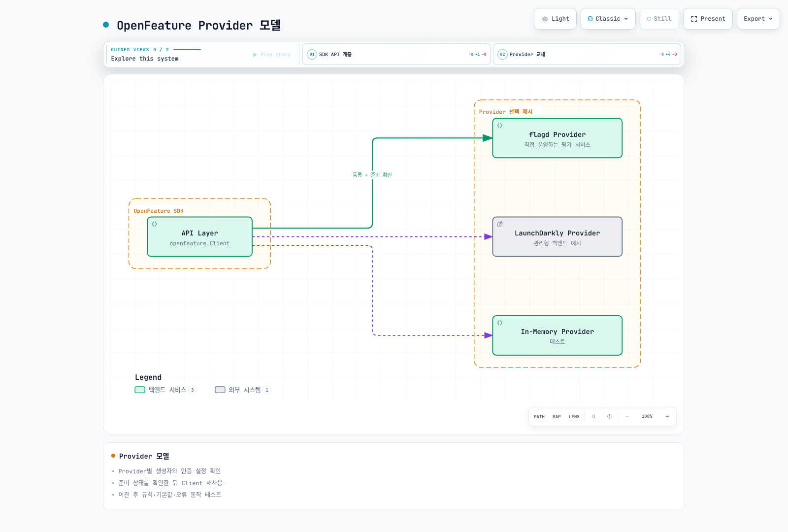Select the LaunchDarkly Provider node
The height and width of the screenshot is (532, 788).
(558, 236)
